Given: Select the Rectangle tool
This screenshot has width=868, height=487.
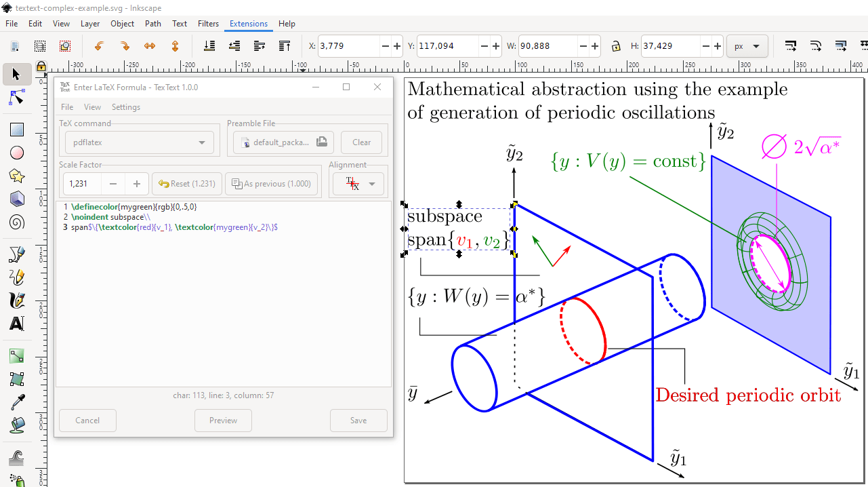Looking at the screenshot, I should click(16, 129).
